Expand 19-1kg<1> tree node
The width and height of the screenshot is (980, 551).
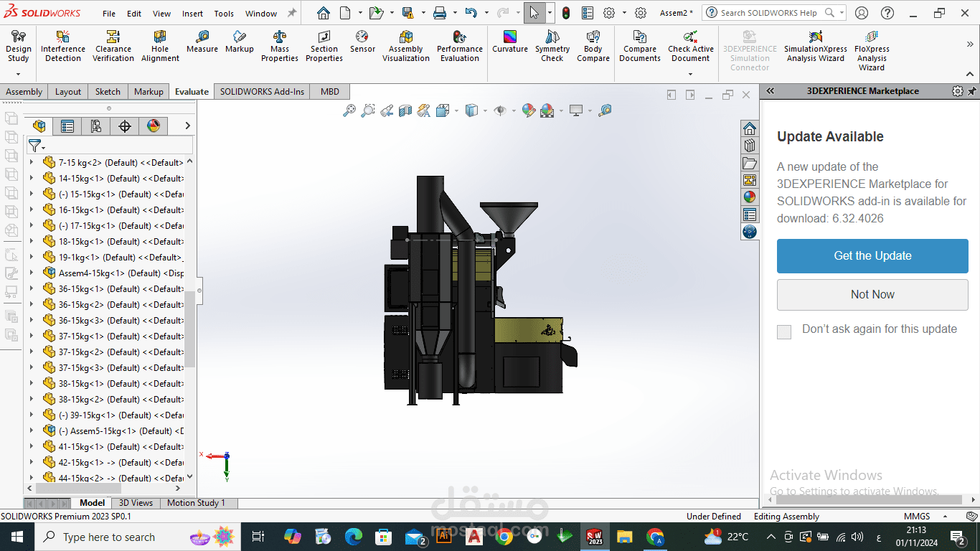point(31,258)
